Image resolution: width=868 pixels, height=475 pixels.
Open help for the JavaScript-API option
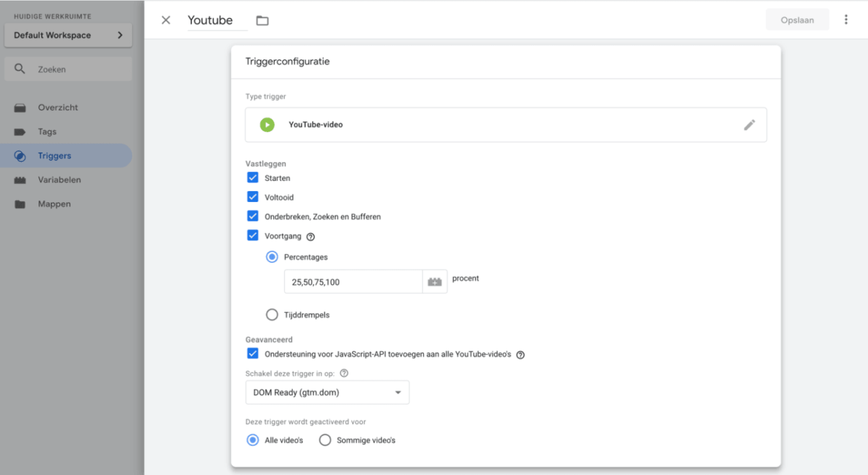click(x=519, y=354)
